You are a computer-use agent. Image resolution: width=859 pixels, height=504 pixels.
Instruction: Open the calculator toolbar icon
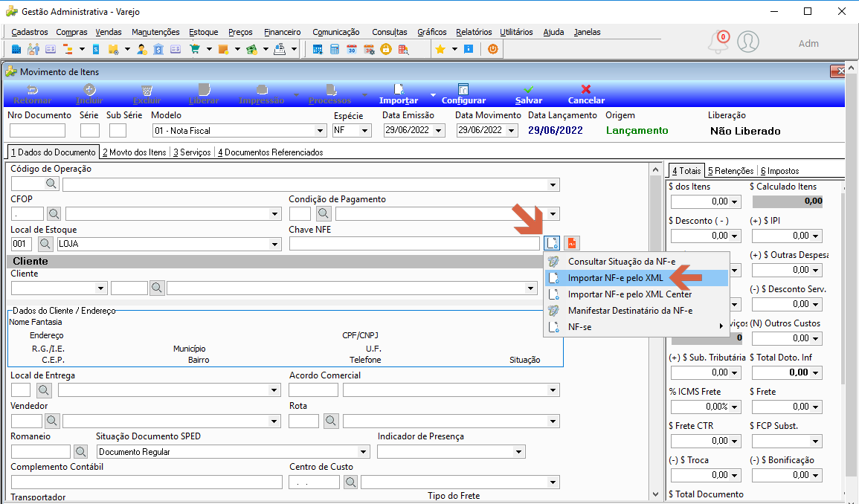334,49
